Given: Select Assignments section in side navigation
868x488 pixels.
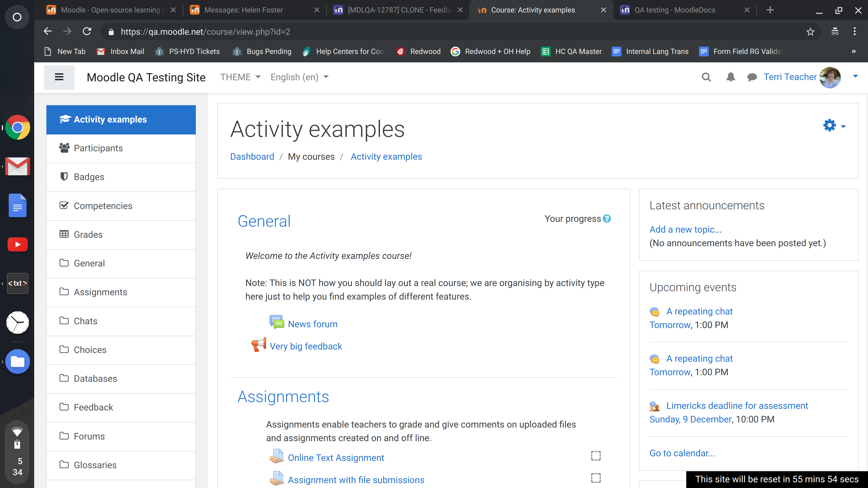Looking at the screenshot, I should (x=121, y=292).
